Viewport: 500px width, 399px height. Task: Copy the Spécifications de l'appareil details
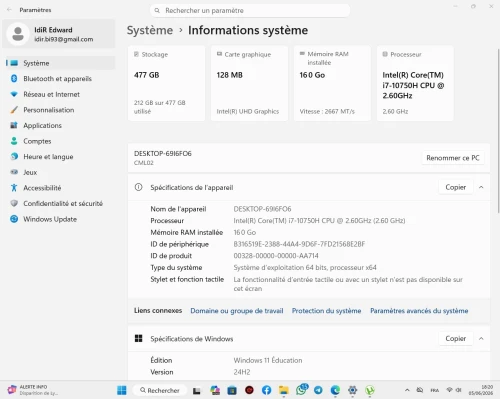pyautogui.click(x=455, y=187)
